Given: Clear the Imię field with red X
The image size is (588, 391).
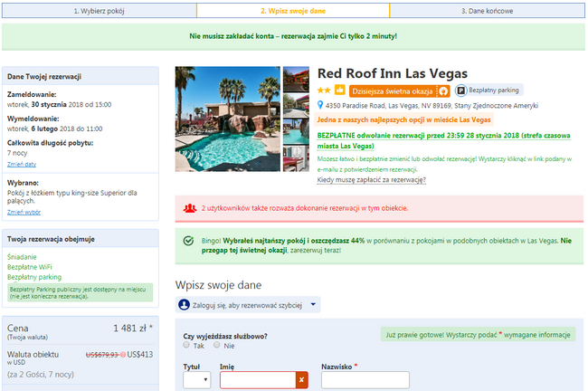Looking at the screenshot, I should pos(301,380).
